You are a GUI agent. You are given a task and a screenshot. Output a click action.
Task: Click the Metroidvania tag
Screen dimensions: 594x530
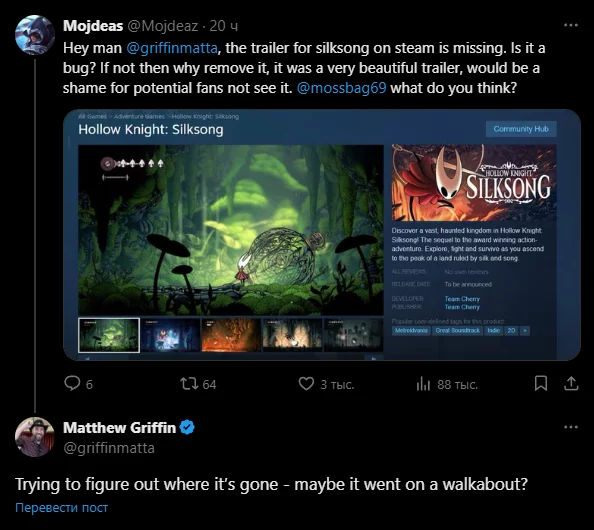411,331
